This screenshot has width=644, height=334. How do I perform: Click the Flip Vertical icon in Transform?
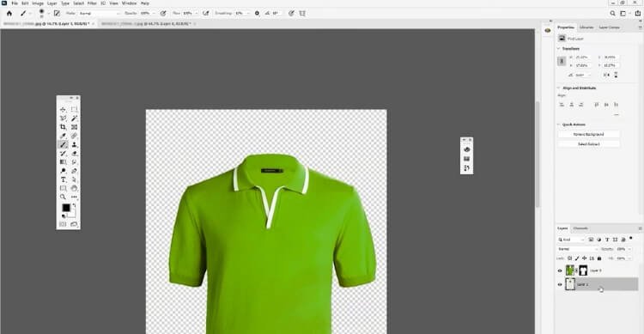616,76
